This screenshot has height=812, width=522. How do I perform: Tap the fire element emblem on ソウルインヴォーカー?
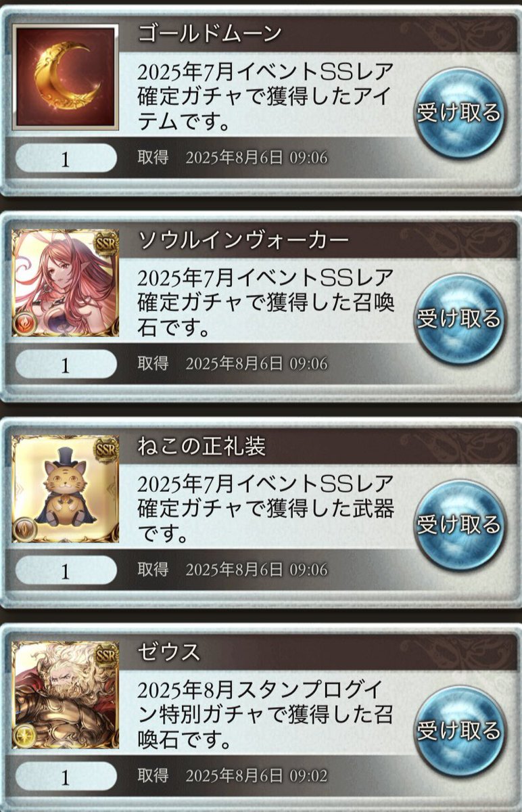25,323
